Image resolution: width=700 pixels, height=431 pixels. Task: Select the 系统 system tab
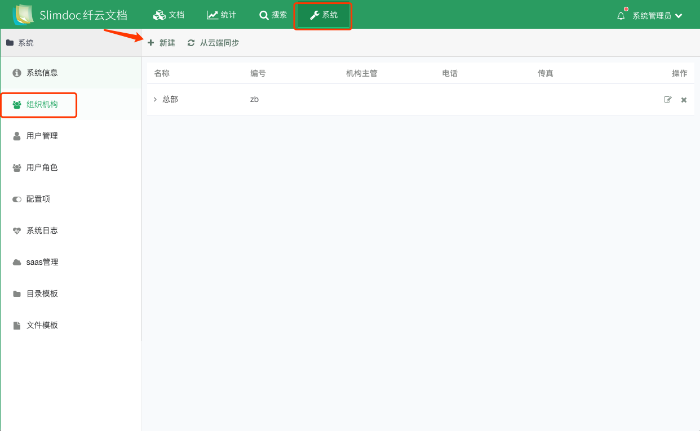click(323, 15)
